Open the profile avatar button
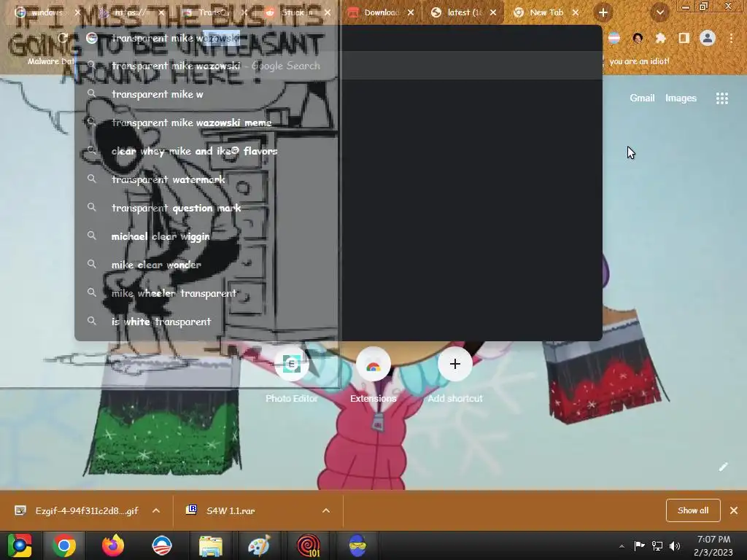The height and width of the screenshot is (560, 747). pyautogui.click(x=708, y=38)
